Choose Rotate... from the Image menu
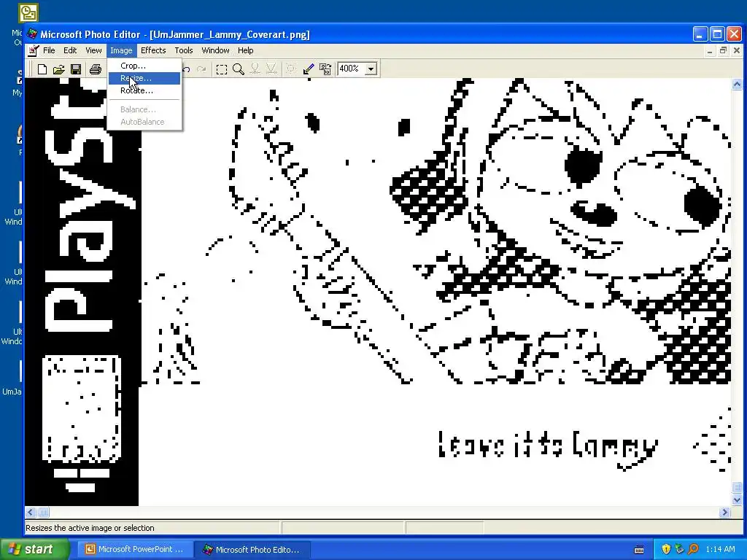 point(144,90)
